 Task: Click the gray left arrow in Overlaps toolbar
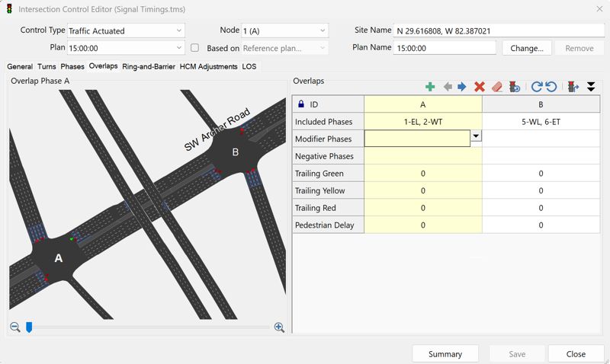coord(448,87)
